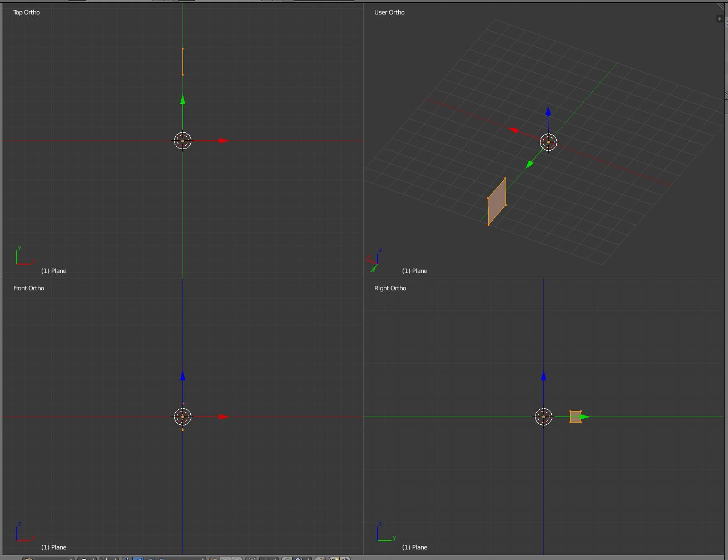Click the green Y-axis arrow in Right Ortho view
728x560 pixels.
click(585, 417)
